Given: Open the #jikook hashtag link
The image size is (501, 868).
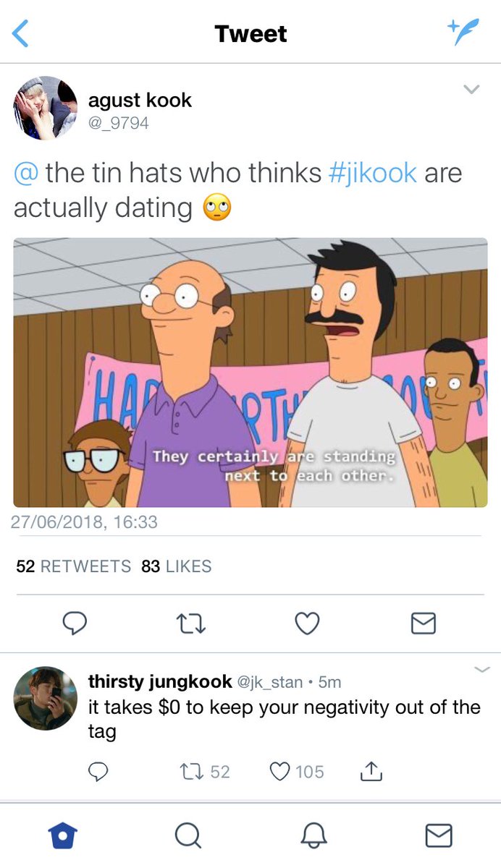Looking at the screenshot, I should 373,174.
